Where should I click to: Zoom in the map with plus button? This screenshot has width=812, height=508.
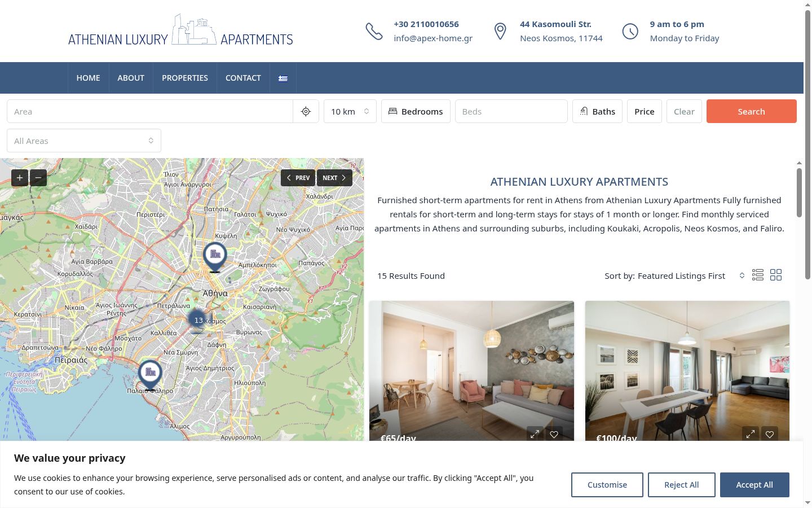click(20, 178)
